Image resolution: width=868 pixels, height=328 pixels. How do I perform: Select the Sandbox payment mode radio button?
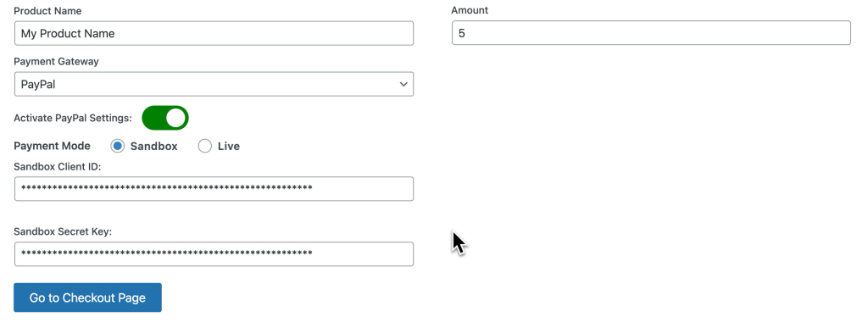tap(117, 146)
